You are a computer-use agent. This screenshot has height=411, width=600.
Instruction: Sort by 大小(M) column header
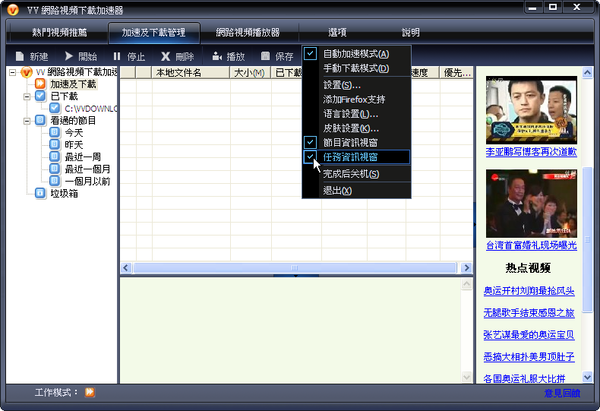[x=250, y=73]
